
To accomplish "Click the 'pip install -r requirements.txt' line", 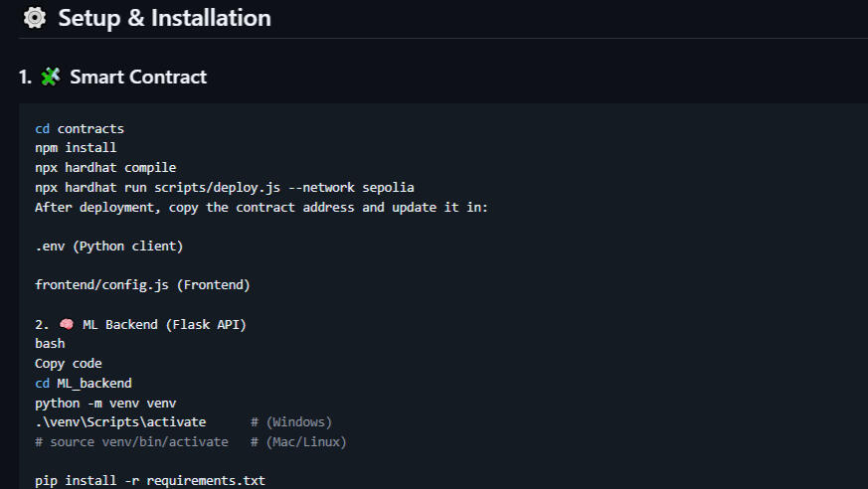I will [150, 481].
